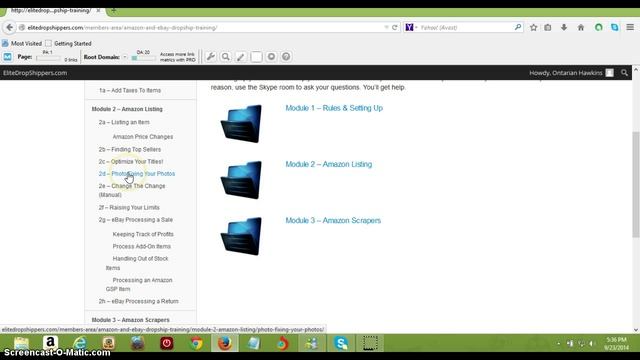This screenshot has height=360, width=640.
Task: Click the address bar URL field
Action: click(x=204, y=28)
